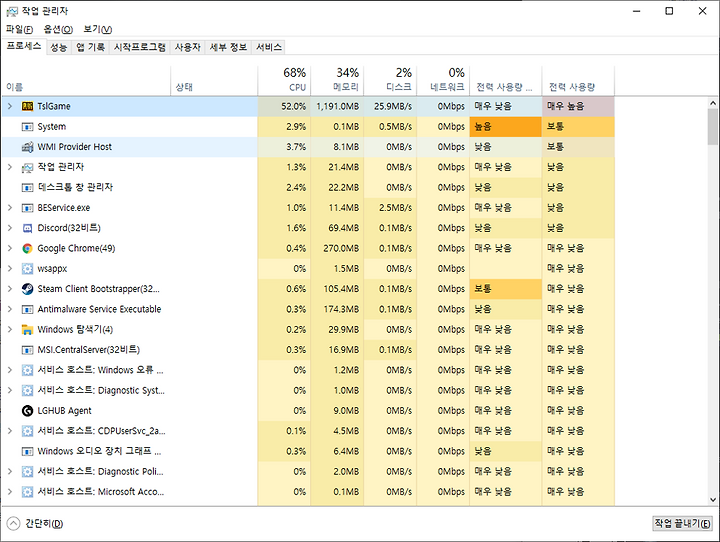720x542 pixels.
Task: Switch to the 성능 tab
Action: click(x=59, y=47)
